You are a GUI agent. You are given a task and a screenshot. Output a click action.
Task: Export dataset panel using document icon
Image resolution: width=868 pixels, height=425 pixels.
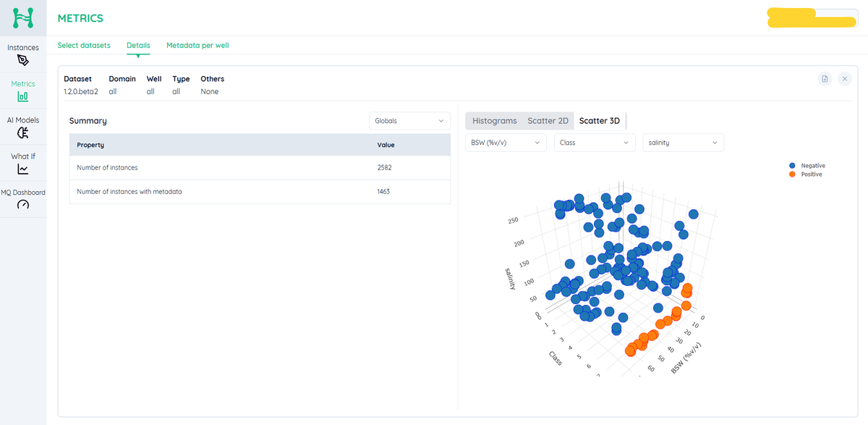[825, 79]
